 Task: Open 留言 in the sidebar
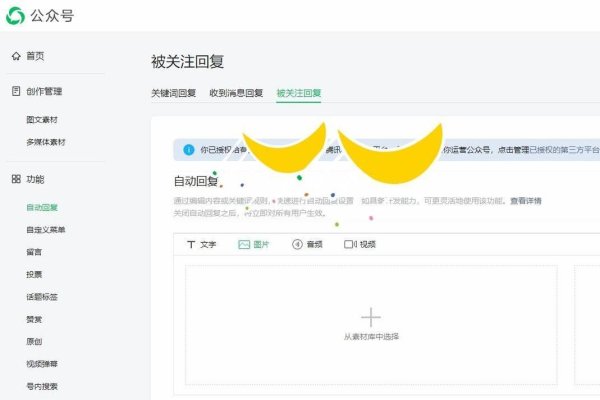pos(34,252)
